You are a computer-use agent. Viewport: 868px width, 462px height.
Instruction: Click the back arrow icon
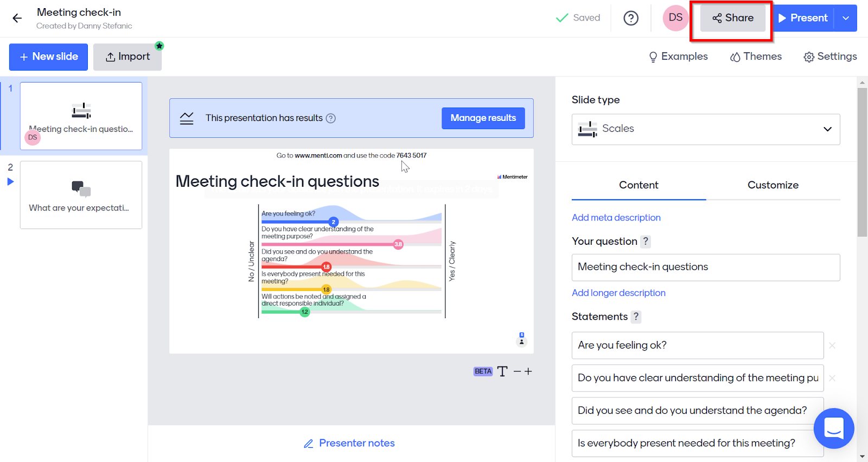[17, 18]
